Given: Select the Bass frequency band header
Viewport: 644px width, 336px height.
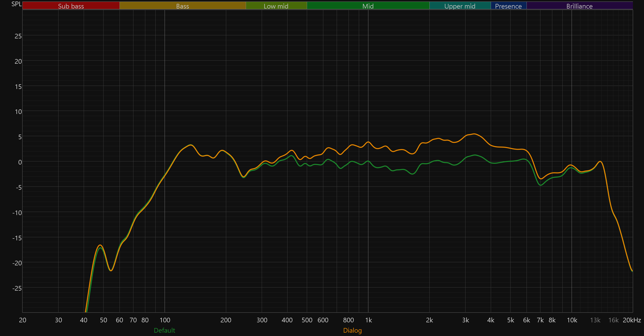Looking at the screenshot, I should [x=182, y=6].
